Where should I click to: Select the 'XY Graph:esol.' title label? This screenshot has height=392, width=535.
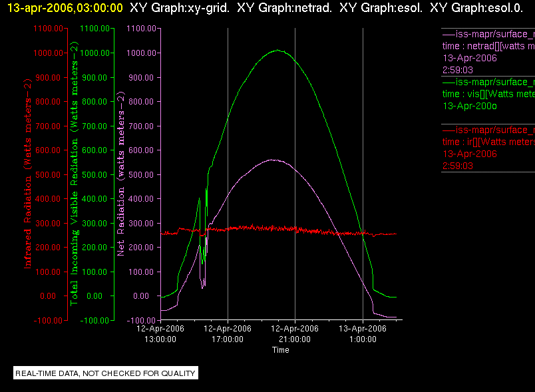[x=381, y=7]
